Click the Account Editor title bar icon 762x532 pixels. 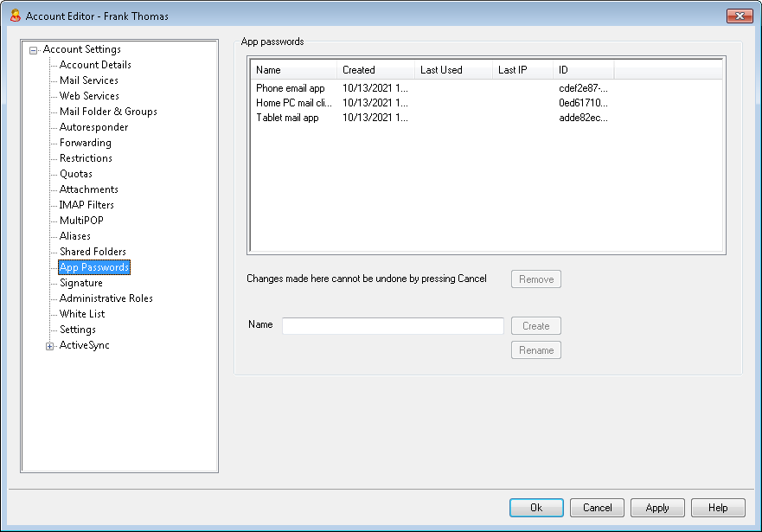[15, 16]
